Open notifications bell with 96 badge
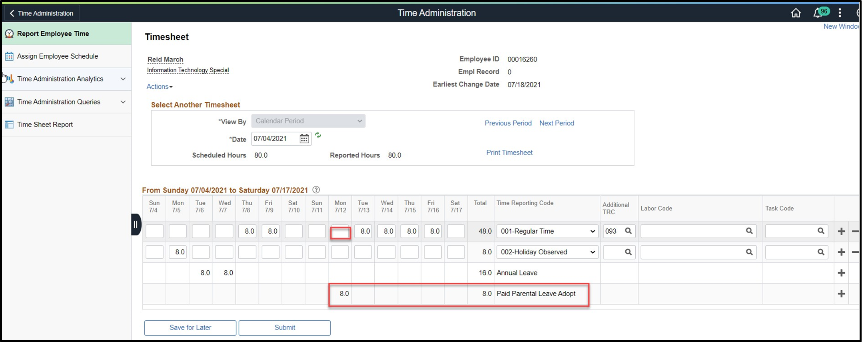Screen dimensions: 868x355 point(821,13)
